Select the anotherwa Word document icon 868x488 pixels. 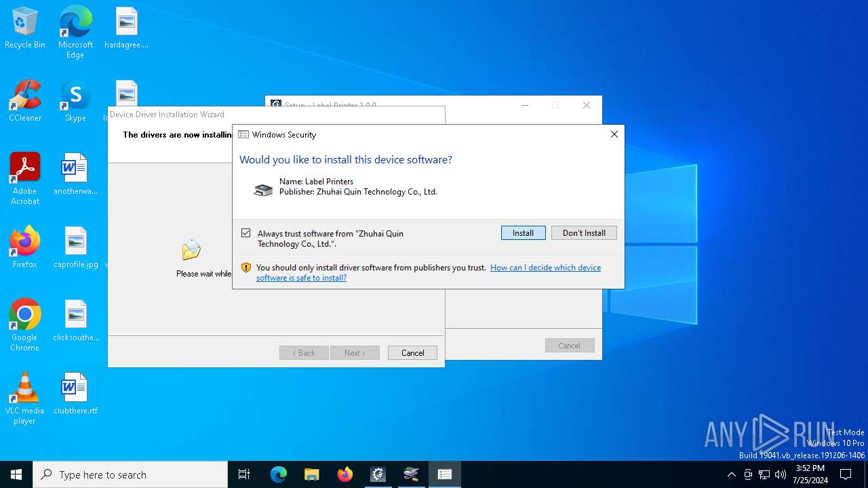pyautogui.click(x=75, y=175)
